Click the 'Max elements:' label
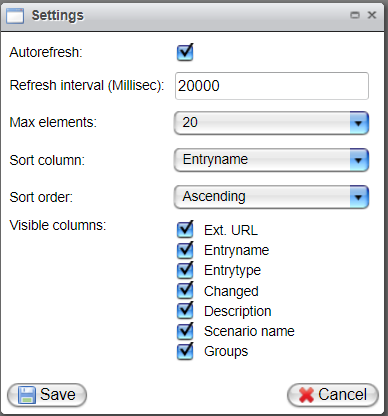This screenshot has height=416, width=388. [53, 122]
